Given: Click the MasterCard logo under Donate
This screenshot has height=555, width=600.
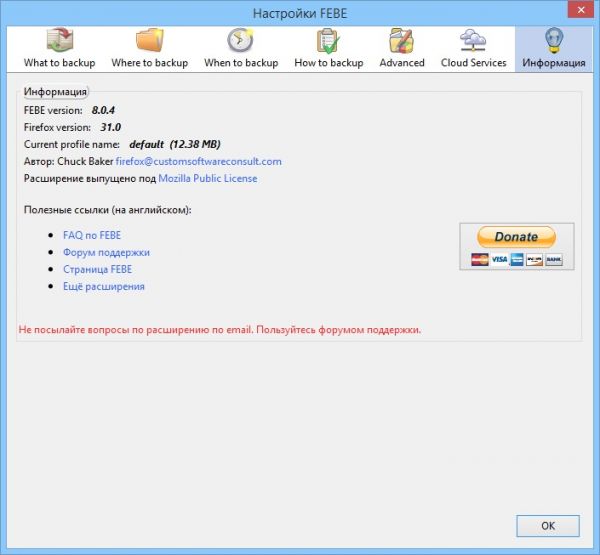Looking at the screenshot, I should pyautogui.click(x=480, y=260).
